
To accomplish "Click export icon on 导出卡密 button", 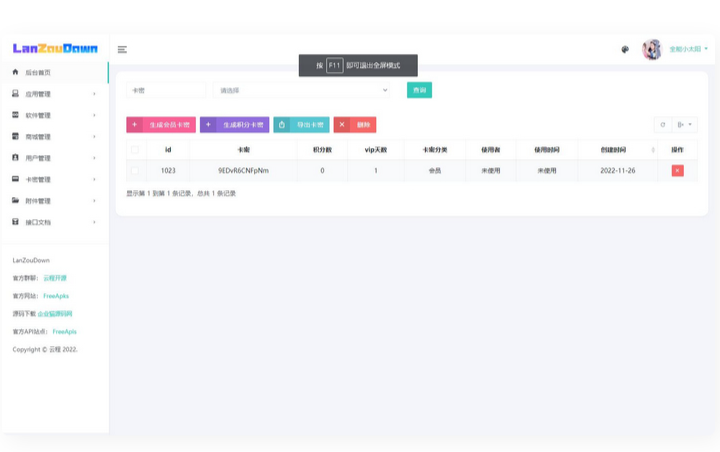I will [281, 124].
